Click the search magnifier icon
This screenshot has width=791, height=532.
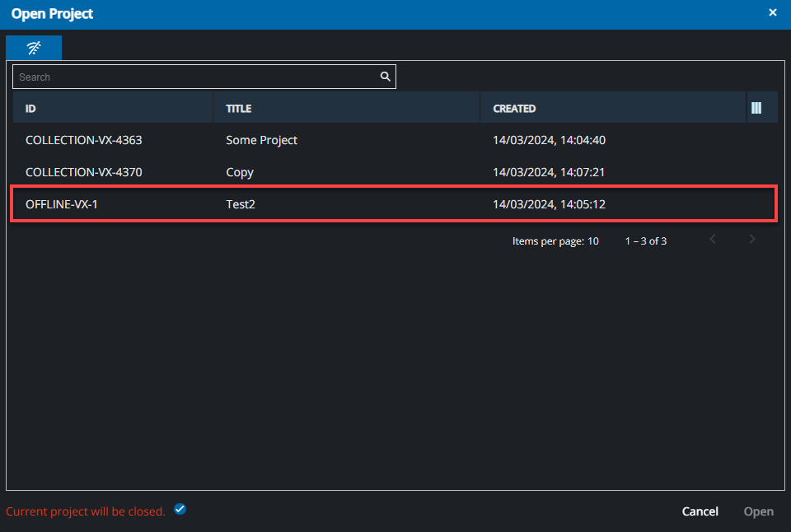pos(385,77)
